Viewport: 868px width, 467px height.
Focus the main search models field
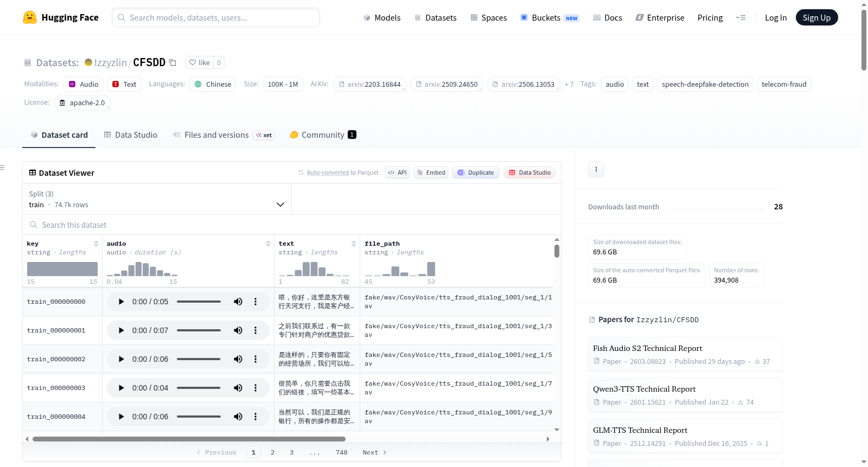[x=216, y=17]
